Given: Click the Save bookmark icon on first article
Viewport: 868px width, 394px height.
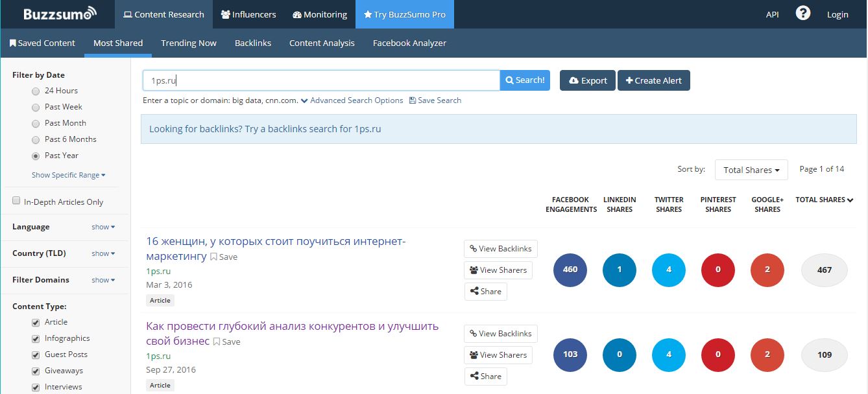Looking at the screenshot, I should point(213,257).
